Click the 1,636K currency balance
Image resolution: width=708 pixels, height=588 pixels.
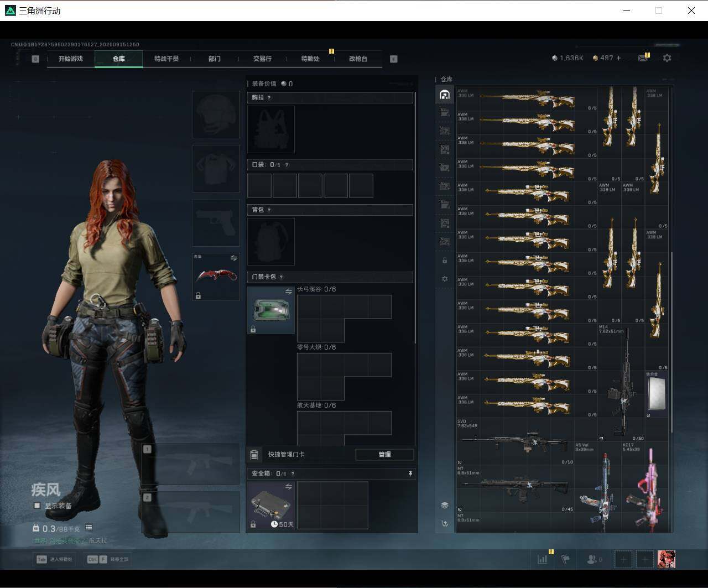click(x=568, y=58)
